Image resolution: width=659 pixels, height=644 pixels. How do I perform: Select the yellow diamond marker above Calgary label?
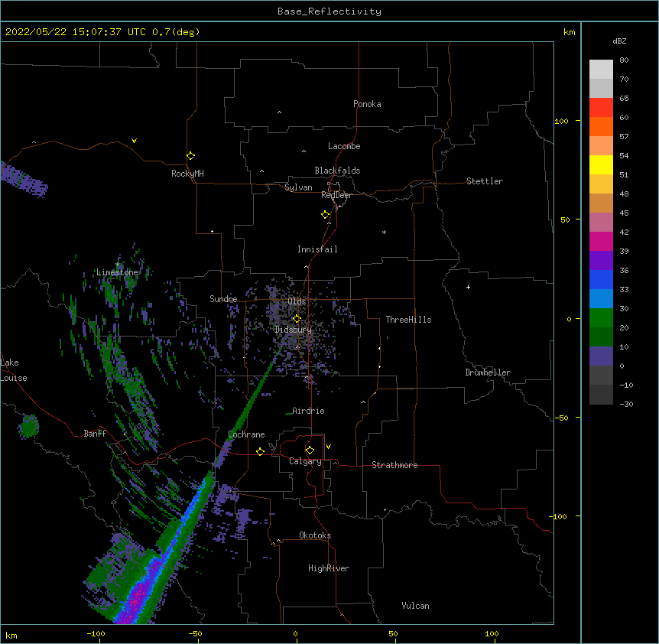[x=310, y=450]
